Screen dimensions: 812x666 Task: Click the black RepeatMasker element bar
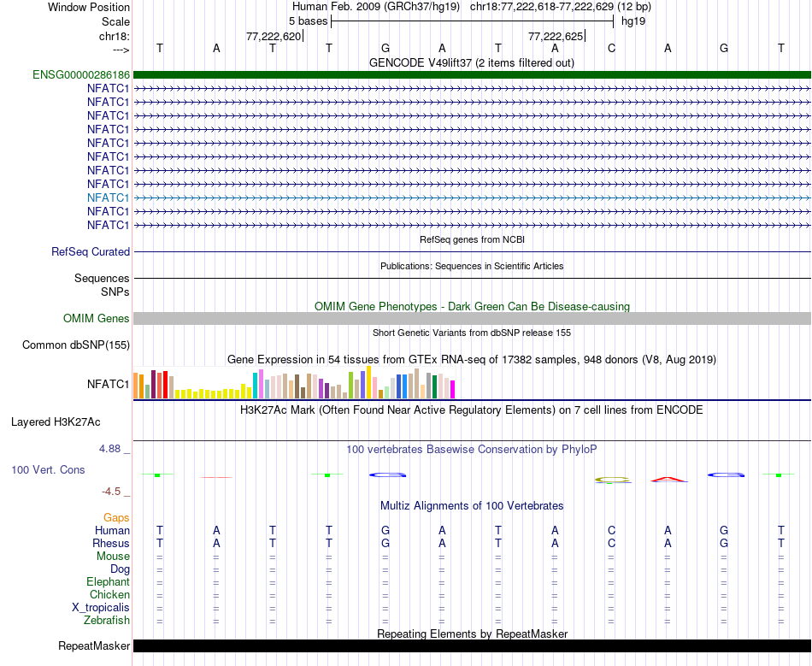(472, 645)
